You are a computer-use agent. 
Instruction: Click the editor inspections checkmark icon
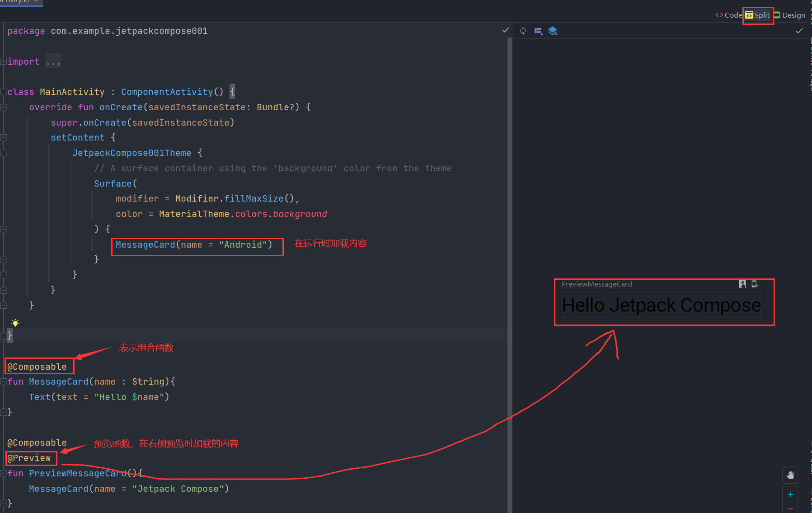(x=506, y=30)
